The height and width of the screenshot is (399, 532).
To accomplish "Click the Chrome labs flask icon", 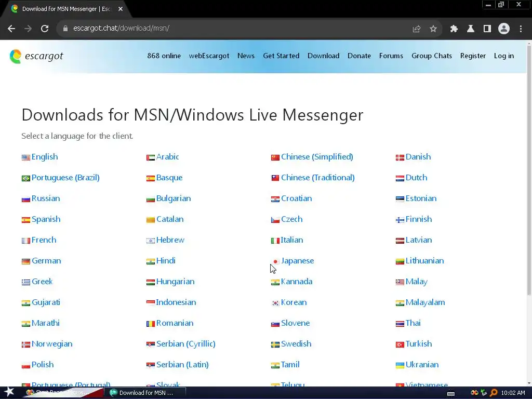I will click(x=471, y=29).
